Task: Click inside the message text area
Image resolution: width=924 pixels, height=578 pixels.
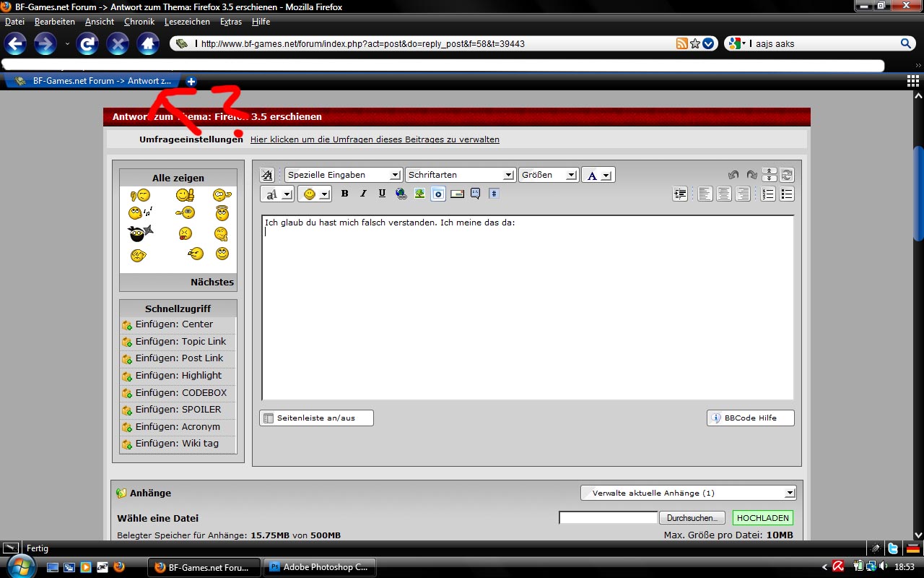Action: [528, 307]
